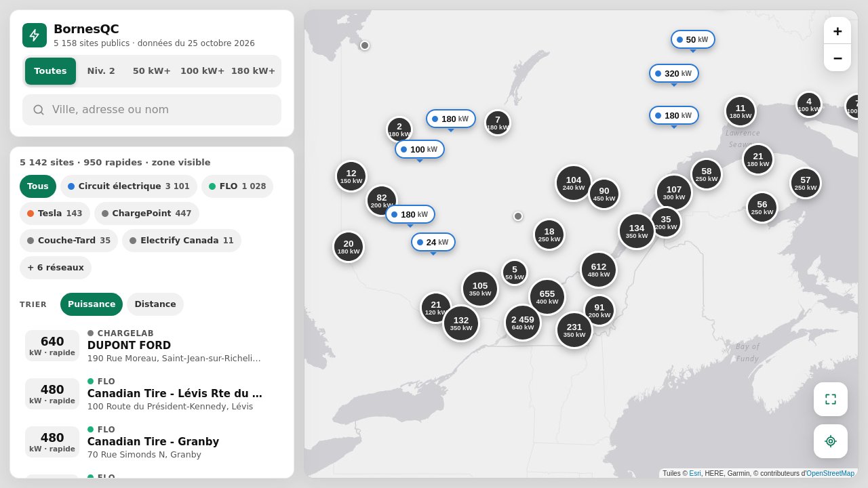Open the Canadian Tire - Granby result
The image size is (868, 488).
[152, 442]
